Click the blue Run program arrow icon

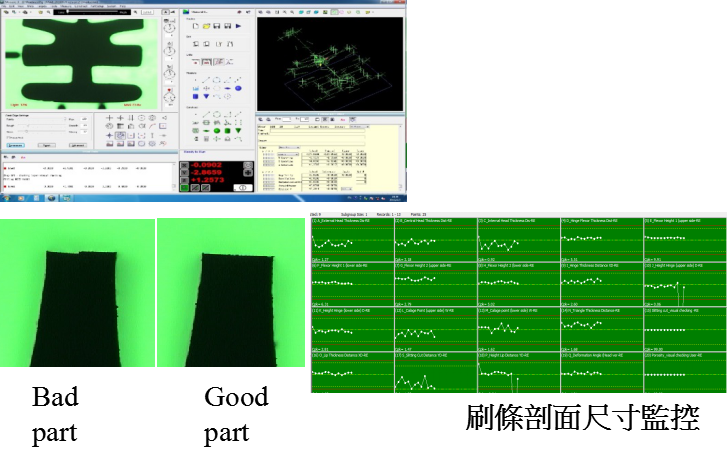tap(238, 26)
